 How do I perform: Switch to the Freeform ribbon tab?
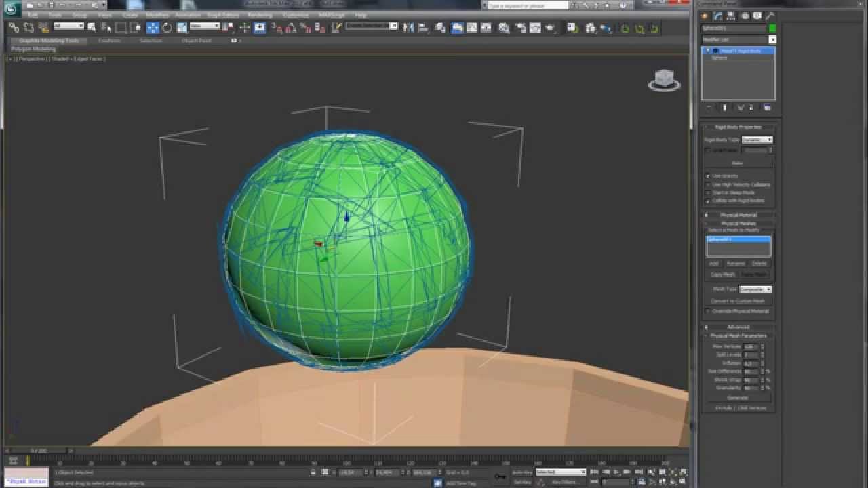[x=109, y=41]
